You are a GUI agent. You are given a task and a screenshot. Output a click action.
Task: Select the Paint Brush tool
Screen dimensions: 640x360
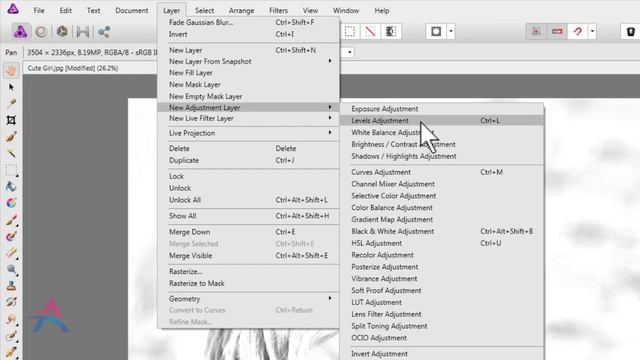[x=11, y=220]
